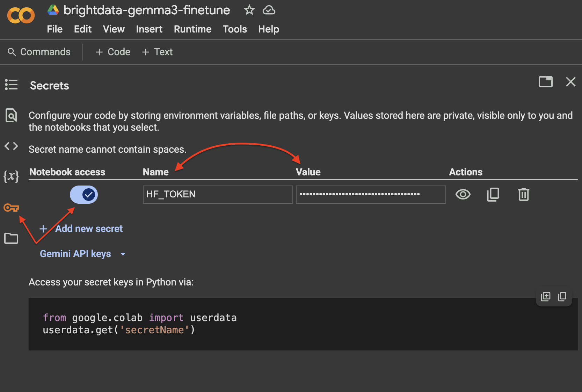The width and height of the screenshot is (582, 392).
Task: Open the table of contents sidebar icon
Action: tap(11, 85)
